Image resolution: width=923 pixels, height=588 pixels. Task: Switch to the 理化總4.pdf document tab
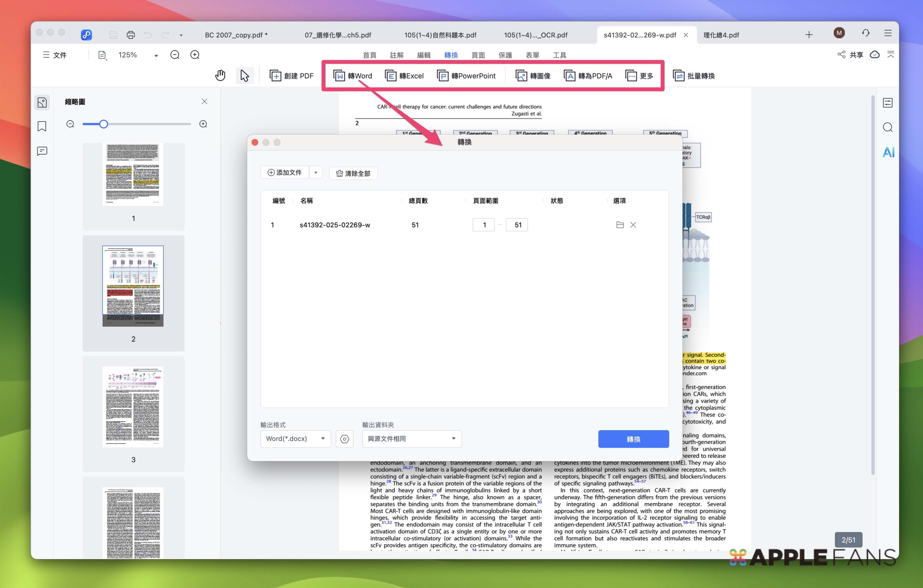(x=721, y=35)
